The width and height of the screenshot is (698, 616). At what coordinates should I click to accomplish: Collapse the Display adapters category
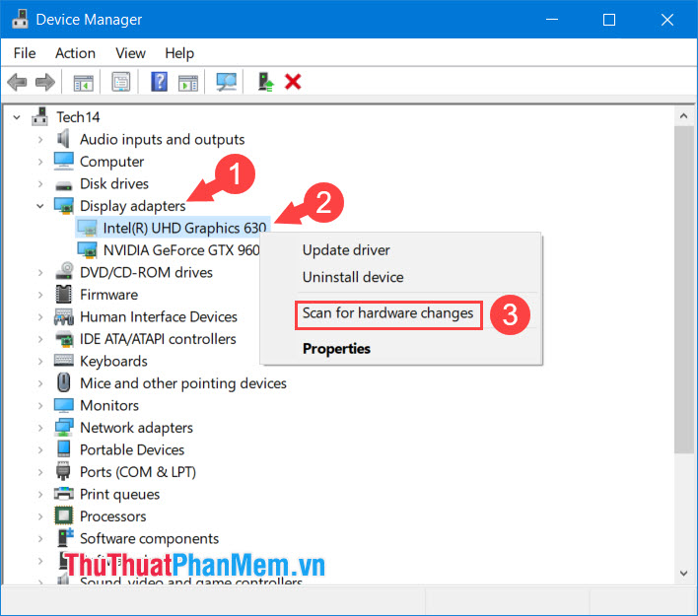pyautogui.click(x=40, y=206)
